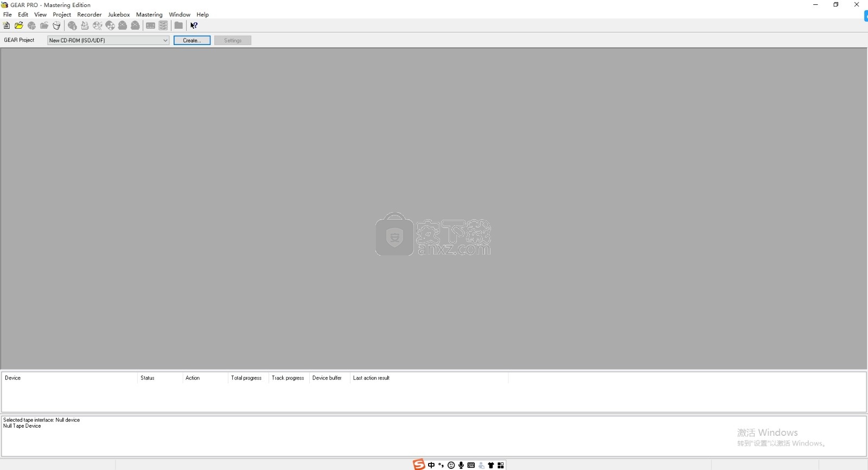Click the disc info toolbar icon
The height and width of the screenshot is (470, 868).
click(x=72, y=26)
